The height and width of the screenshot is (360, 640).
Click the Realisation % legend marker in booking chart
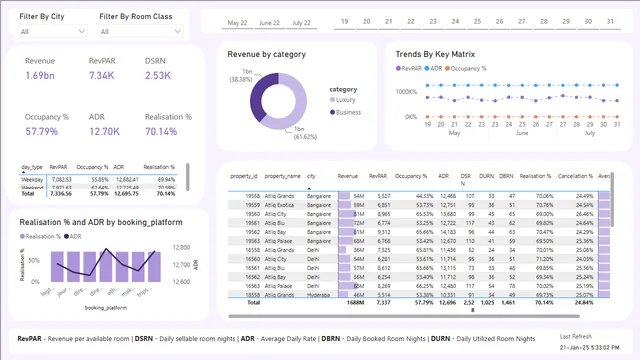[x=22, y=236]
